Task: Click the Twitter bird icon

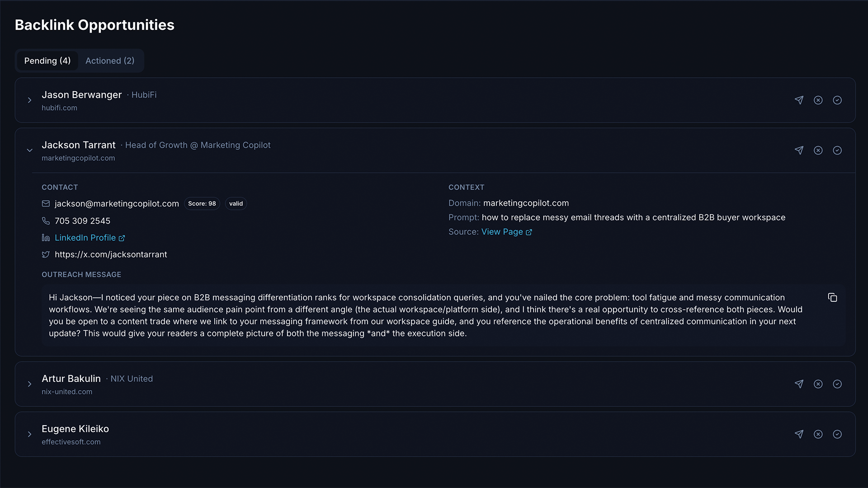Action: click(46, 254)
